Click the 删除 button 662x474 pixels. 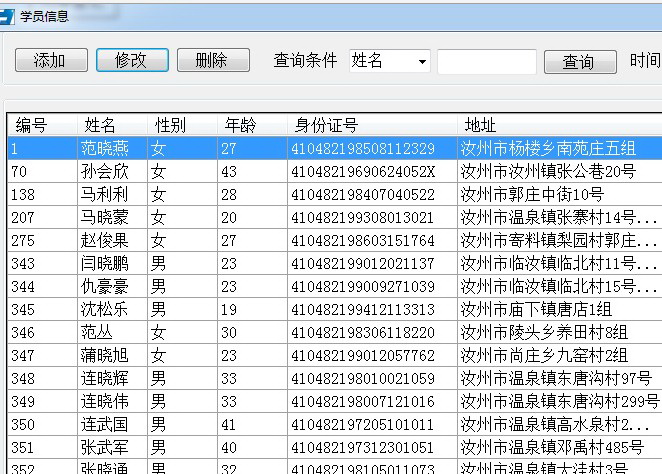(x=213, y=60)
